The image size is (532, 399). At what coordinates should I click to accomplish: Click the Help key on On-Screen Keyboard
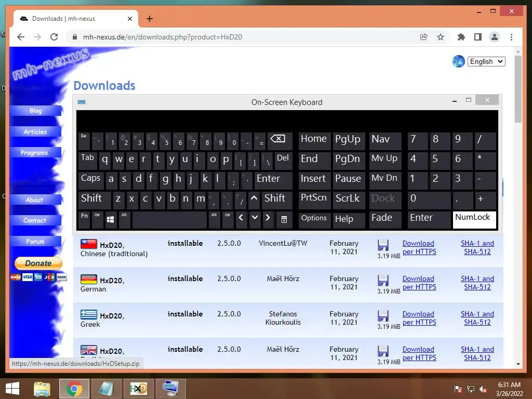(349, 220)
